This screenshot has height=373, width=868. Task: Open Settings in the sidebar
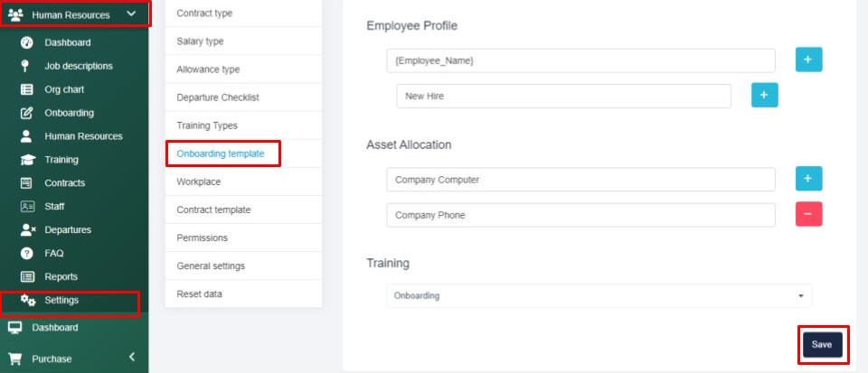61,301
